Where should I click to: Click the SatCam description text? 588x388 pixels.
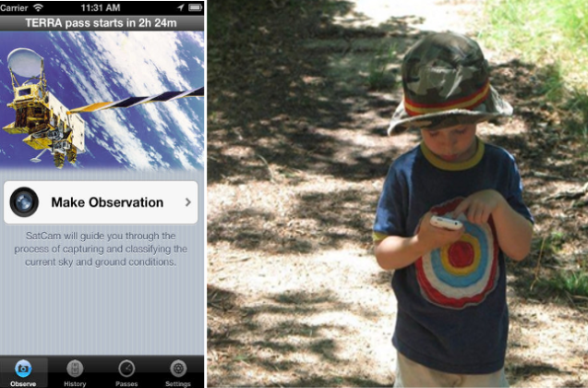101,249
